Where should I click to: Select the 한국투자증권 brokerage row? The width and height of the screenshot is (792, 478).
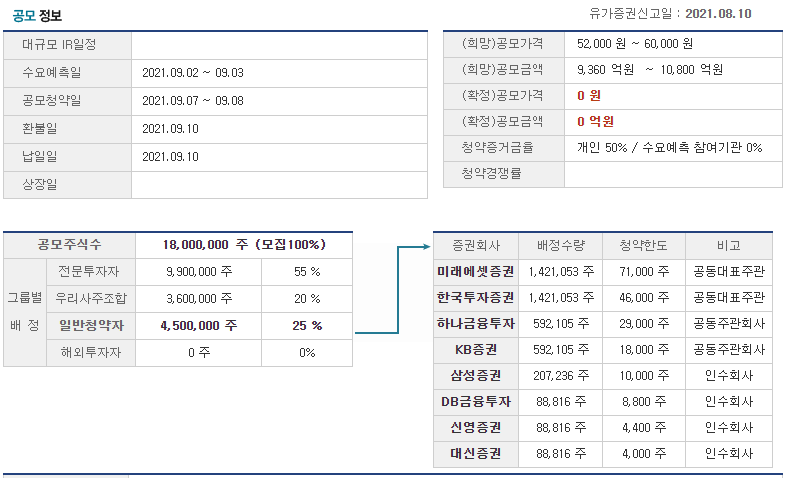point(603,298)
